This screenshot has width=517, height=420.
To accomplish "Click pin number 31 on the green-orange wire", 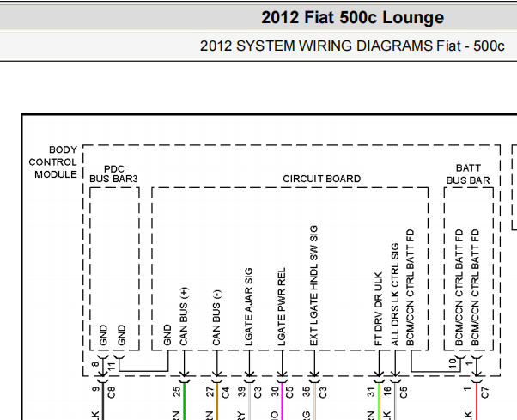I will [x=371, y=392].
